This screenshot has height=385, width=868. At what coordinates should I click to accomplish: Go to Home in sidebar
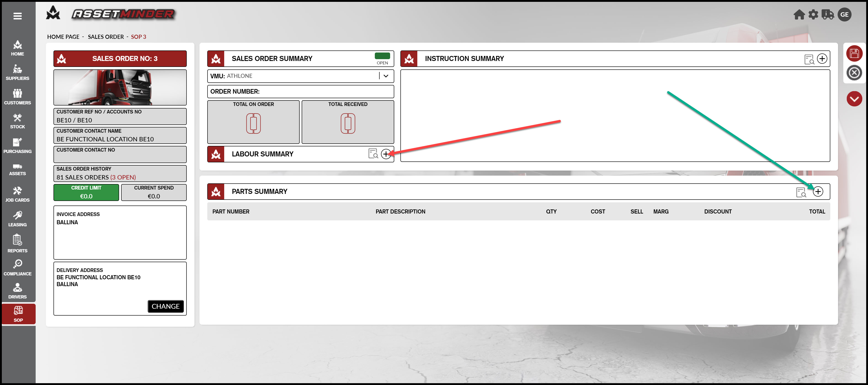18,48
